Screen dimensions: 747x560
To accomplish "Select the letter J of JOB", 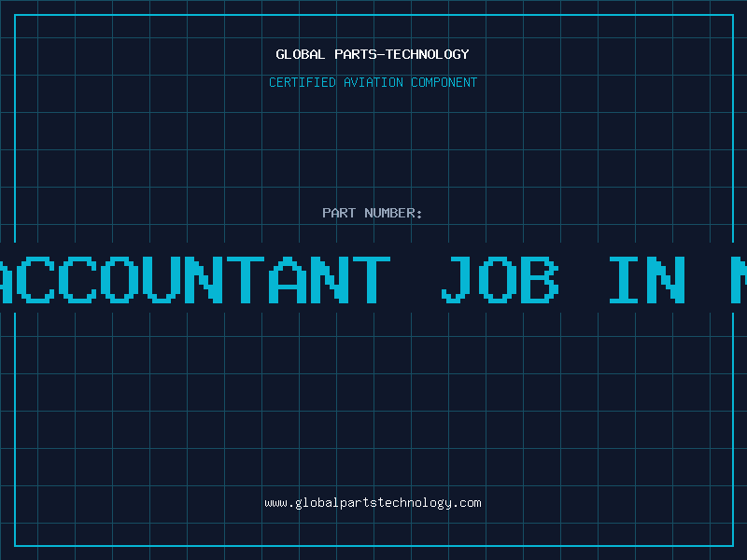I will pos(454,280).
